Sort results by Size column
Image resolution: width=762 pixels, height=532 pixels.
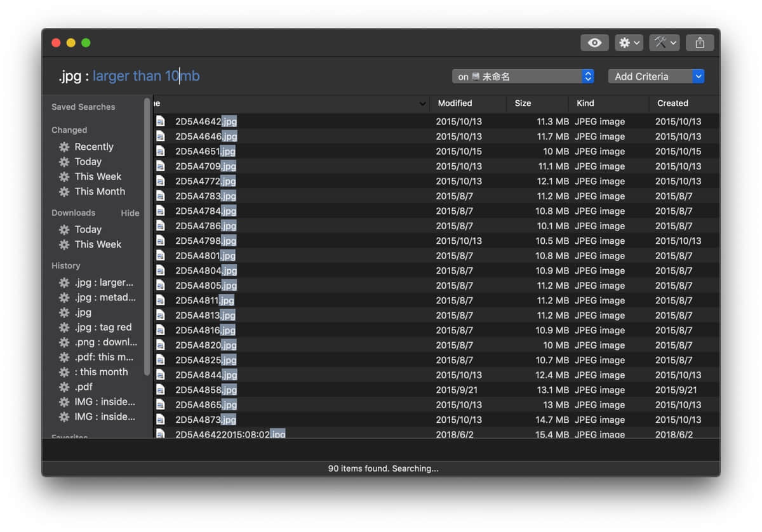(x=523, y=103)
